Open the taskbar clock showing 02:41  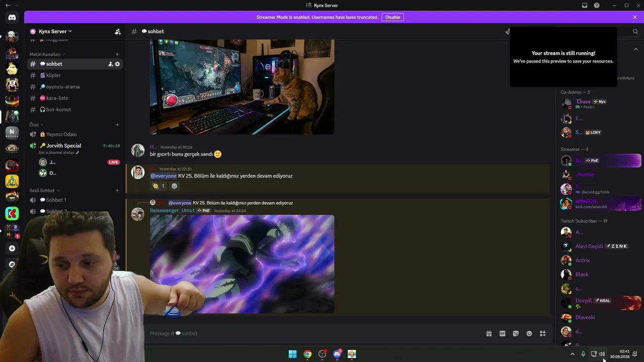coord(620,354)
